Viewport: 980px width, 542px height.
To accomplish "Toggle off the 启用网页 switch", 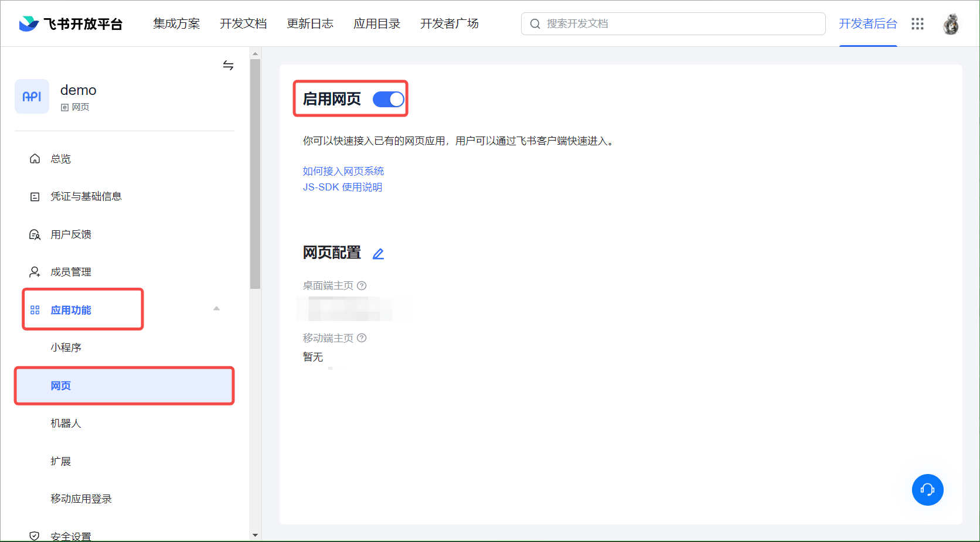I will click(388, 99).
